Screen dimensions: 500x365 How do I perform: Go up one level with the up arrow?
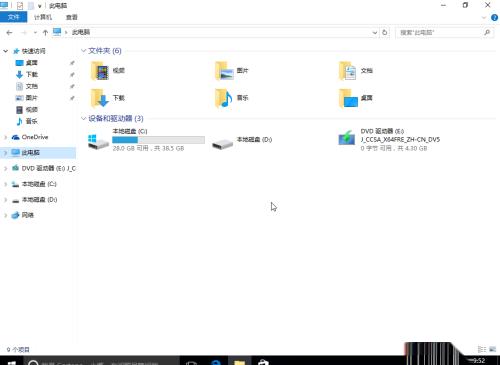(x=45, y=32)
